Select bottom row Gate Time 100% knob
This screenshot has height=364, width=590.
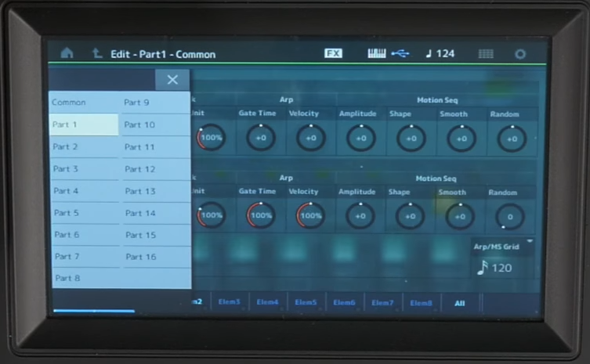261,215
